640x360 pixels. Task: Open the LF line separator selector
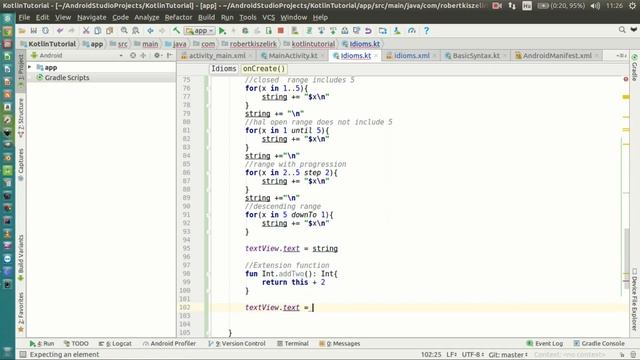[451, 355]
